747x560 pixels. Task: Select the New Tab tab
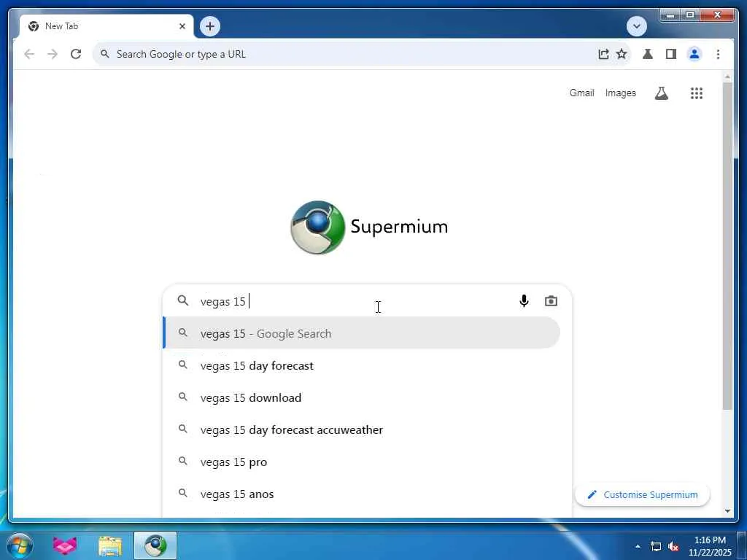coord(107,26)
